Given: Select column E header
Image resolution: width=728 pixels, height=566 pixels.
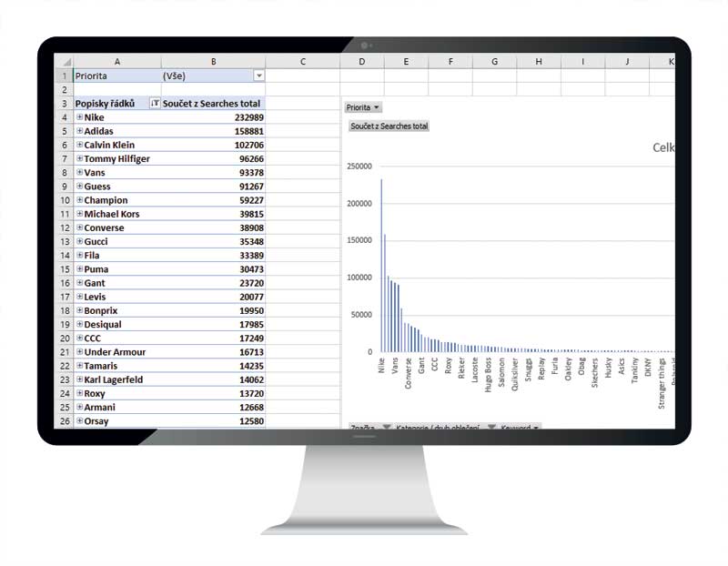Looking at the screenshot, I should (x=406, y=61).
